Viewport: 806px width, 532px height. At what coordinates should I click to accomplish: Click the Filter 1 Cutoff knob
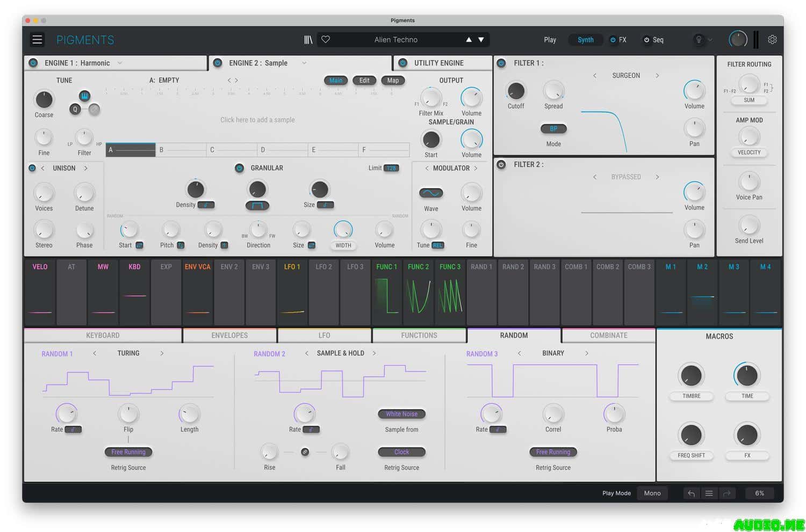[x=516, y=91]
